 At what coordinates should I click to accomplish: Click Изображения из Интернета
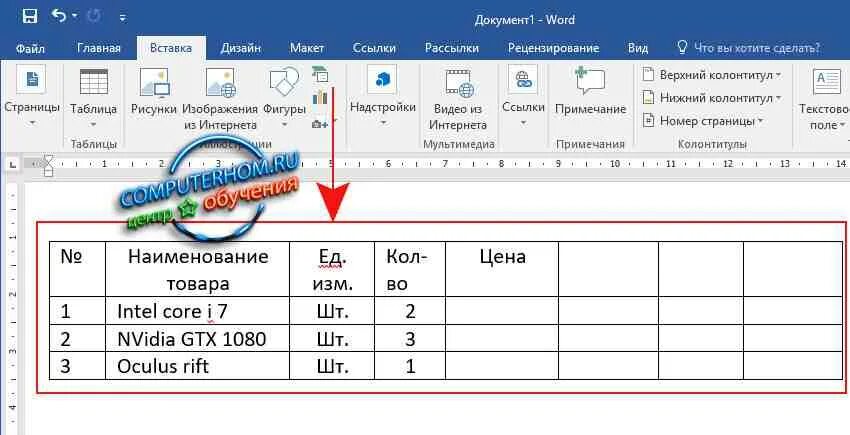(220, 99)
